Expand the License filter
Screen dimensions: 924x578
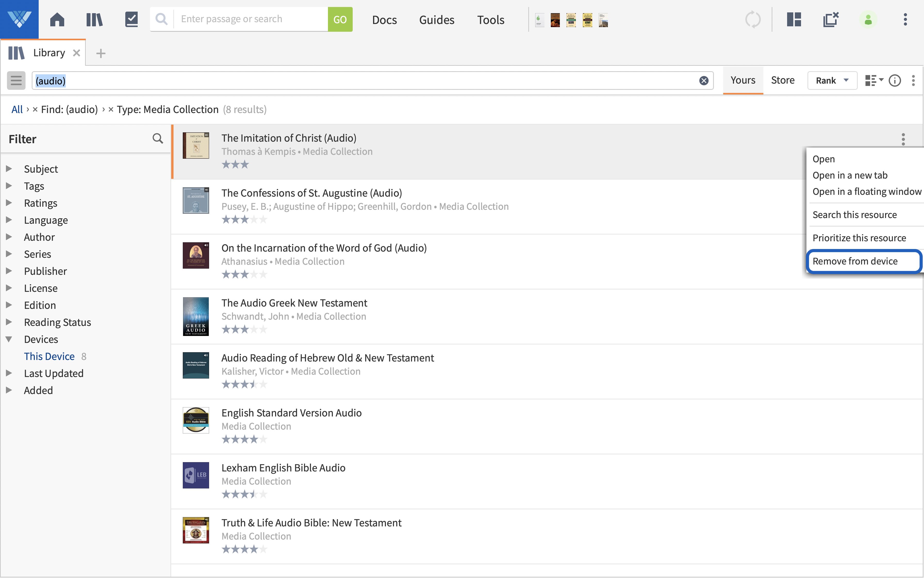[9, 288]
